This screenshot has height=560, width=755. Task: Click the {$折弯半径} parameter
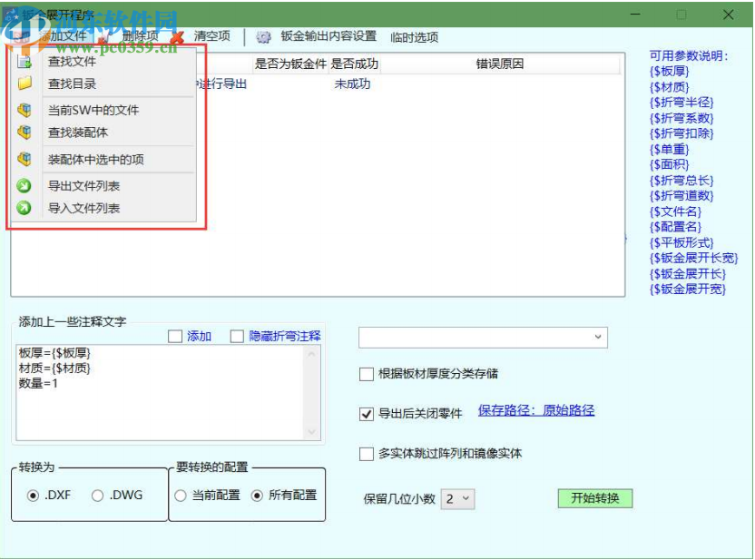click(681, 103)
